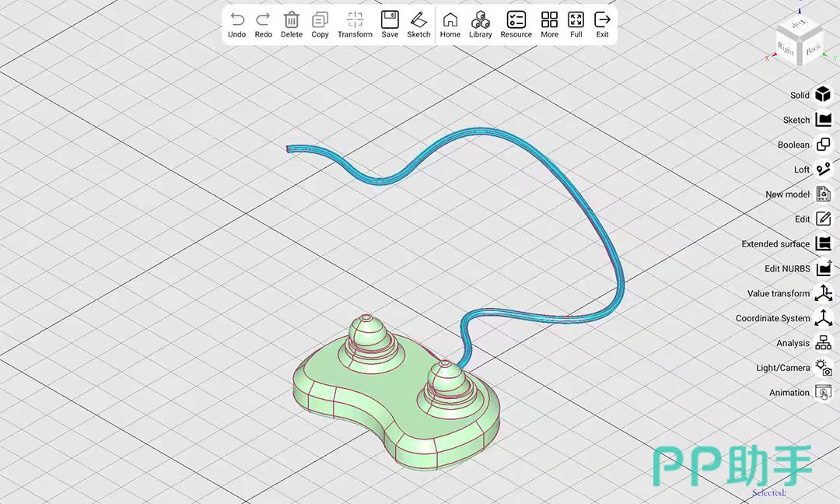This screenshot has width=840, height=504.
Task: Go to Home screen
Action: pyautogui.click(x=450, y=20)
